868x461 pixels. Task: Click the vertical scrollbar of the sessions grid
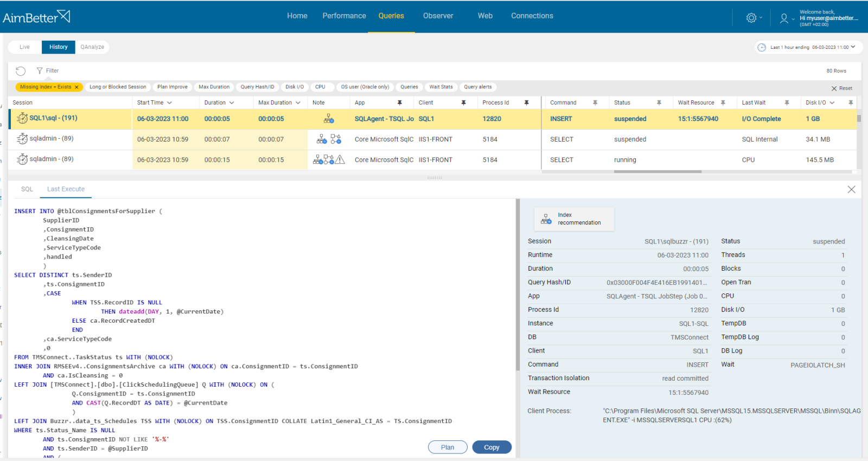click(859, 118)
